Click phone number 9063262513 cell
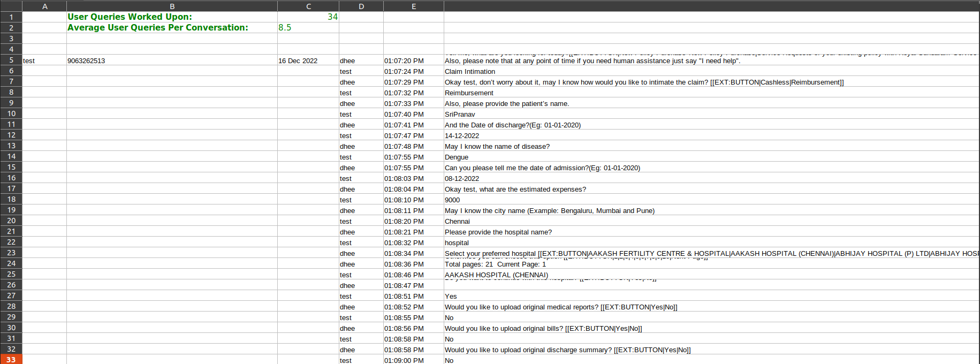980x364 pixels. (172, 61)
